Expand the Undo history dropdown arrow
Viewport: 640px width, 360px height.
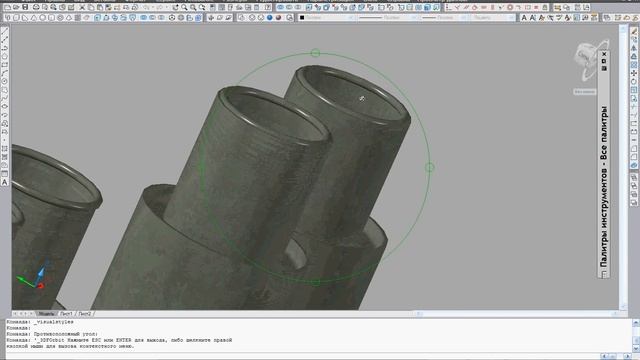(x=153, y=7)
